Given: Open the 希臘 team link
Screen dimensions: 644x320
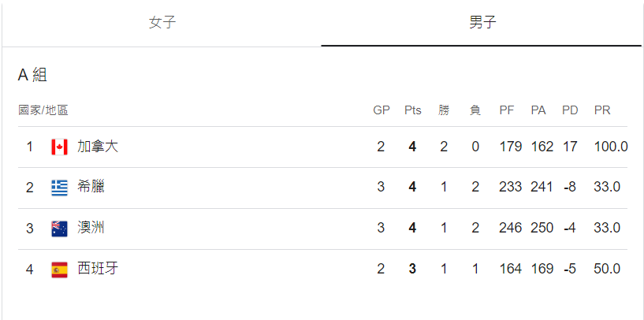Looking at the screenshot, I should click(x=91, y=188).
